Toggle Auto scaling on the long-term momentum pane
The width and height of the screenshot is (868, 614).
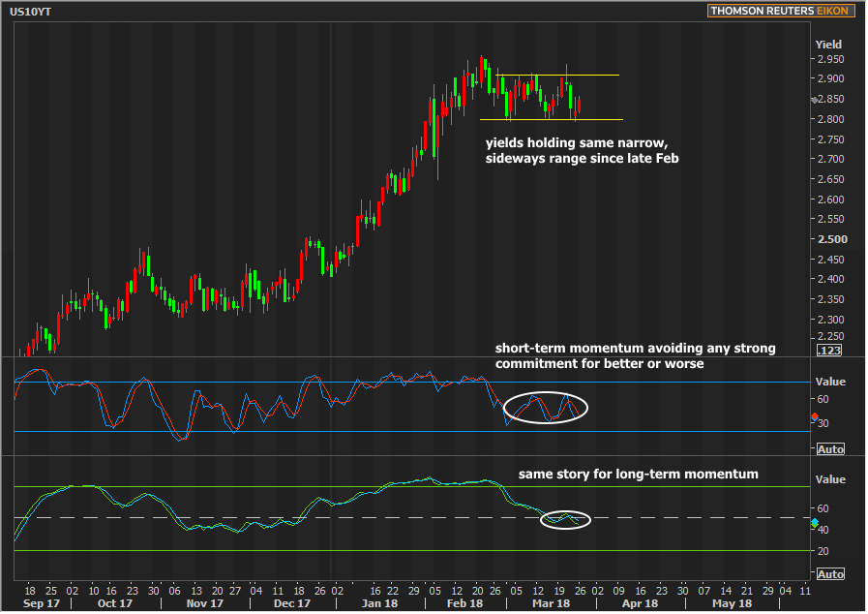click(830, 574)
